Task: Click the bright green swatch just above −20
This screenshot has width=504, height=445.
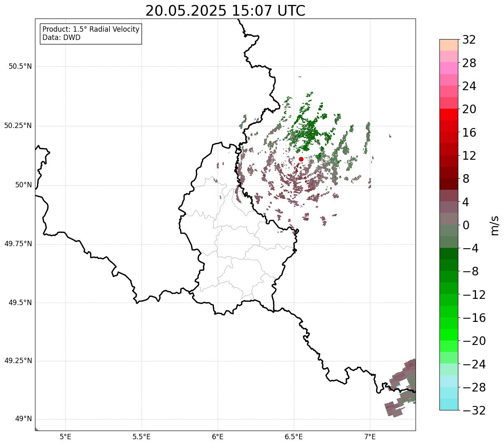Action: (449, 335)
